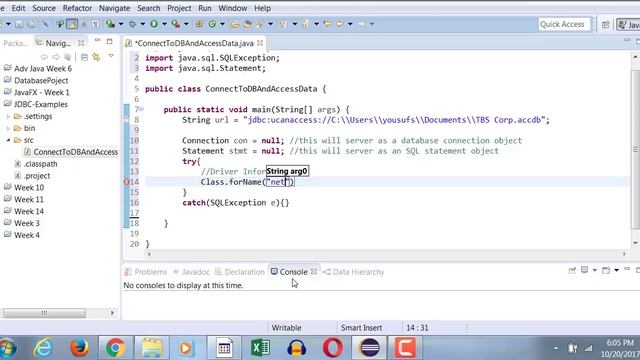640x360 pixels.
Task: Select the DatabasePoject project
Action: (41, 80)
